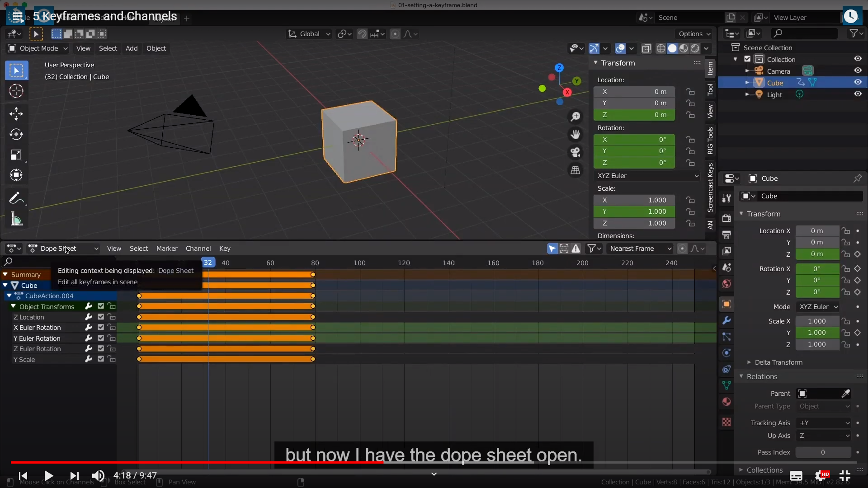This screenshot has height=488, width=868.
Task: Select the Move tool in viewport toolbar
Action: [16, 113]
